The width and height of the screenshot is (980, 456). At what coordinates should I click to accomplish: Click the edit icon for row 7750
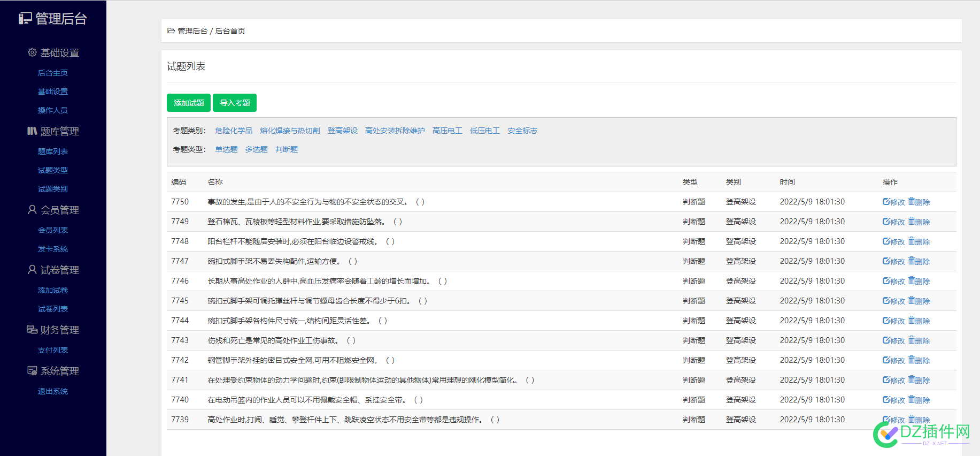[x=886, y=201]
